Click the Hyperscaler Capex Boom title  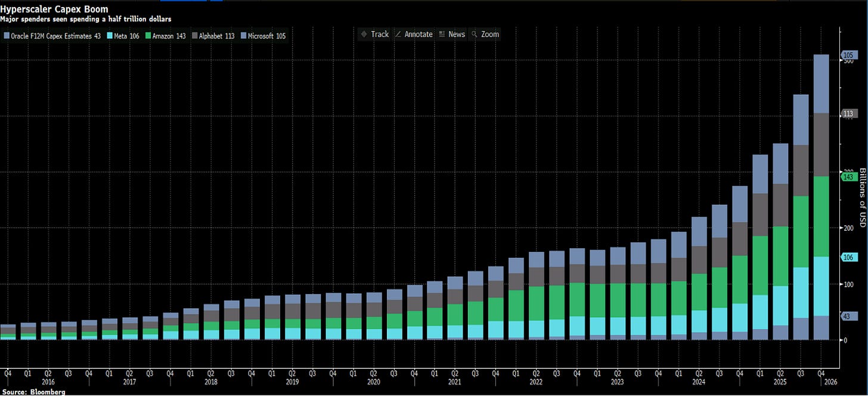click(55, 10)
